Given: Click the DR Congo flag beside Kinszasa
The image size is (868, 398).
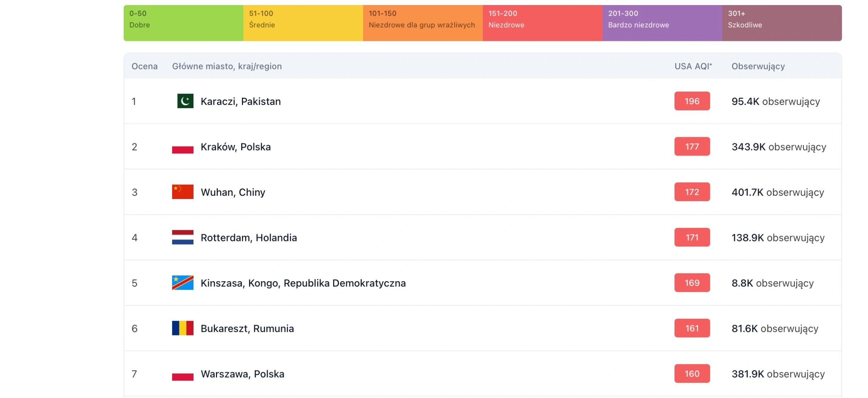Looking at the screenshot, I should [x=183, y=283].
